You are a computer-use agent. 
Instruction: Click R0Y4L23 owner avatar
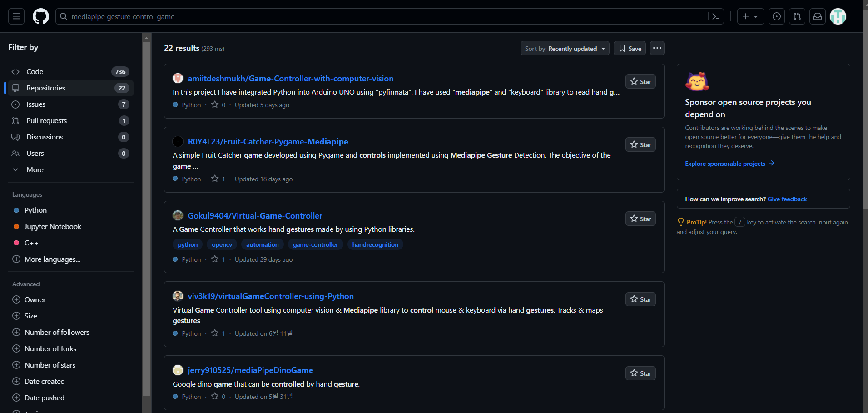[178, 142]
